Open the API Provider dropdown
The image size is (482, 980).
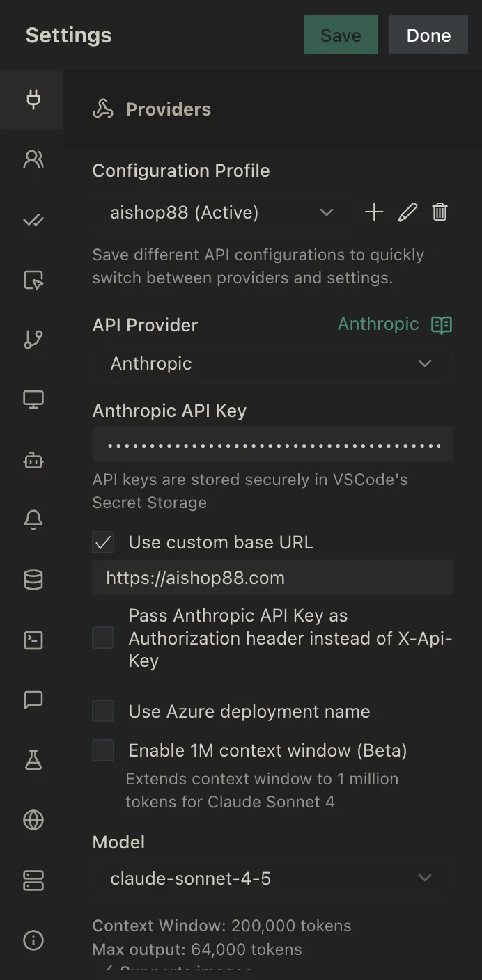click(x=272, y=363)
